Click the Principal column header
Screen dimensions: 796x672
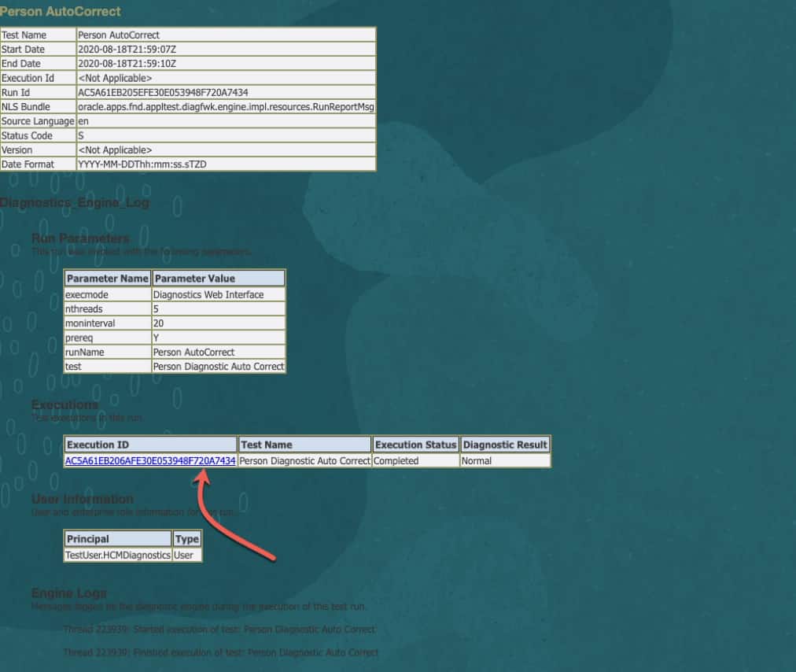click(118, 539)
